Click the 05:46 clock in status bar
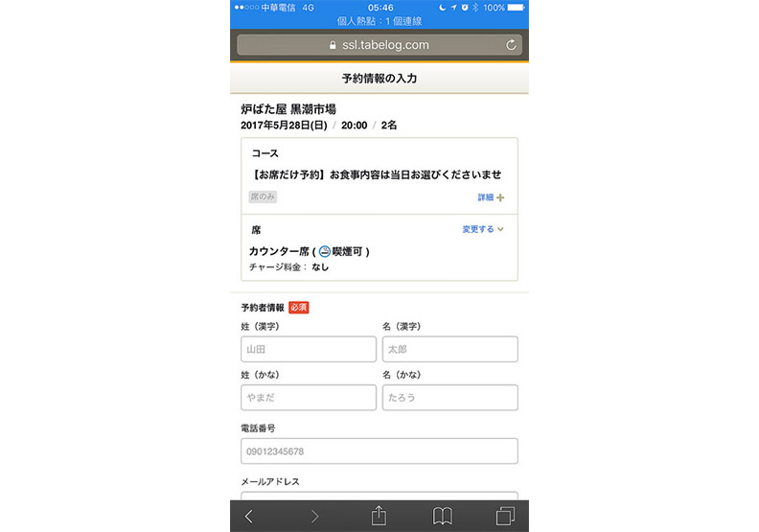This screenshot has width=759, height=532. point(380,8)
